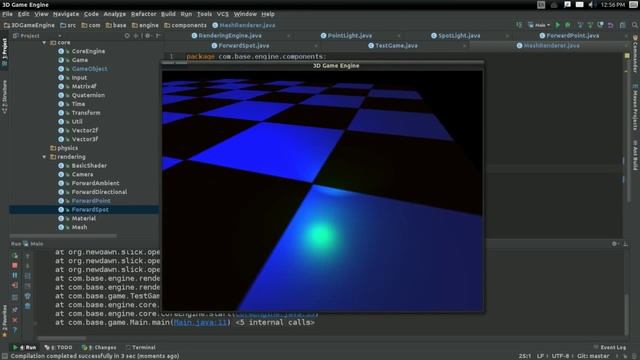Rerun Main with the Run panel rerun icon
This screenshot has width=640, height=360.
15,256
